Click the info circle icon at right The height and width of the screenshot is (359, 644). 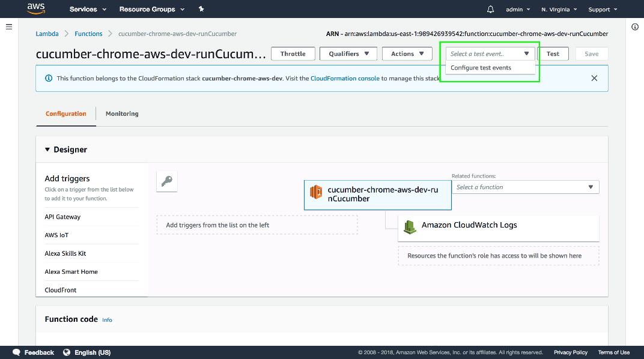click(x=635, y=27)
